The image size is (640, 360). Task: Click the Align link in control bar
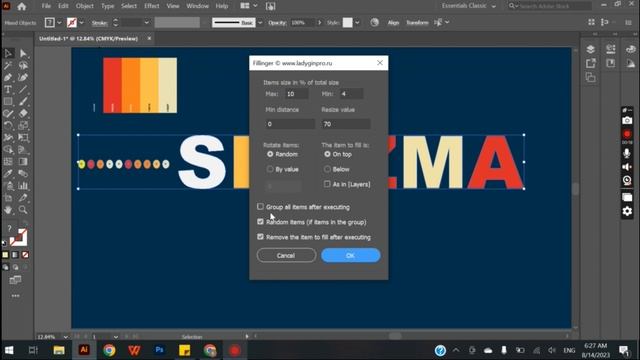[x=393, y=23]
